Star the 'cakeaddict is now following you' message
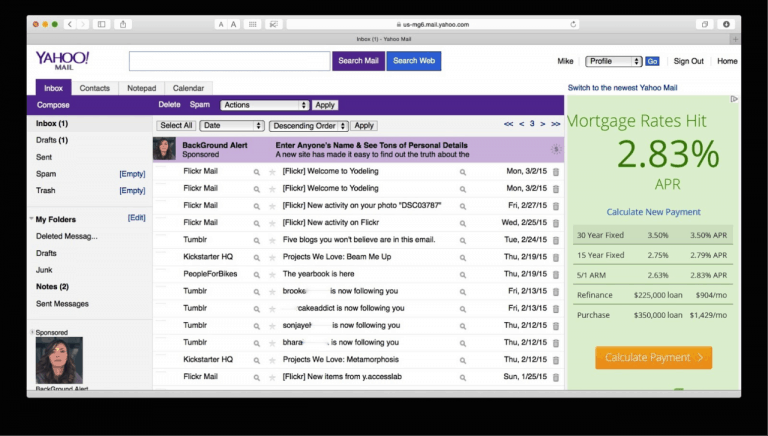768x436 pixels. pos(272,309)
